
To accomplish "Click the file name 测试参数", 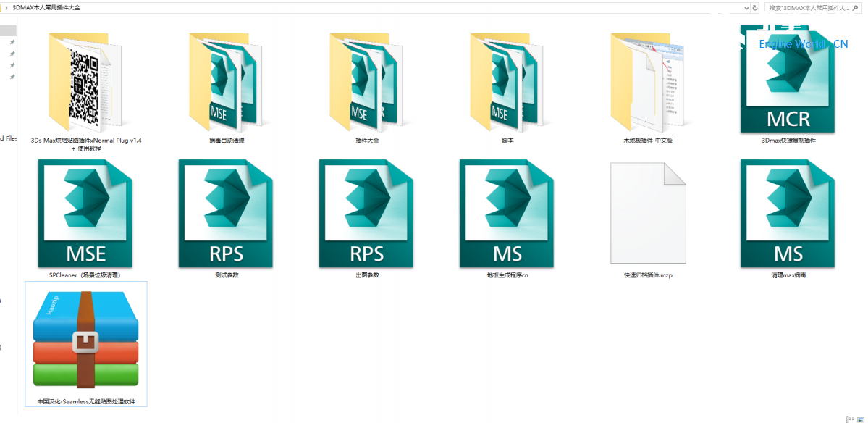I will (x=227, y=275).
